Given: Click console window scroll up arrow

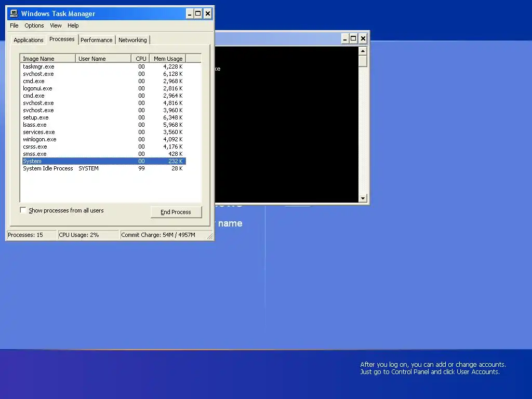Looking at the screenshot, I should [x=363, y=51].
